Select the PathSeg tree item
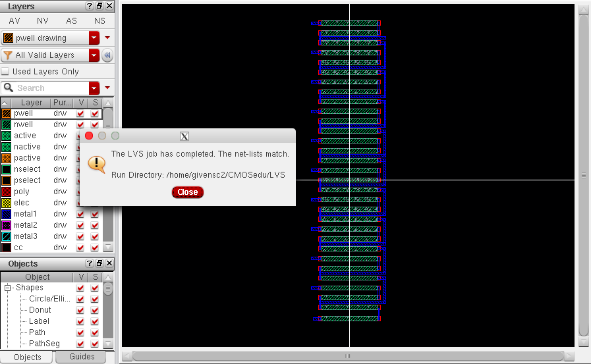The width and height of the screenshot is (591, 364). click(44, 344)
